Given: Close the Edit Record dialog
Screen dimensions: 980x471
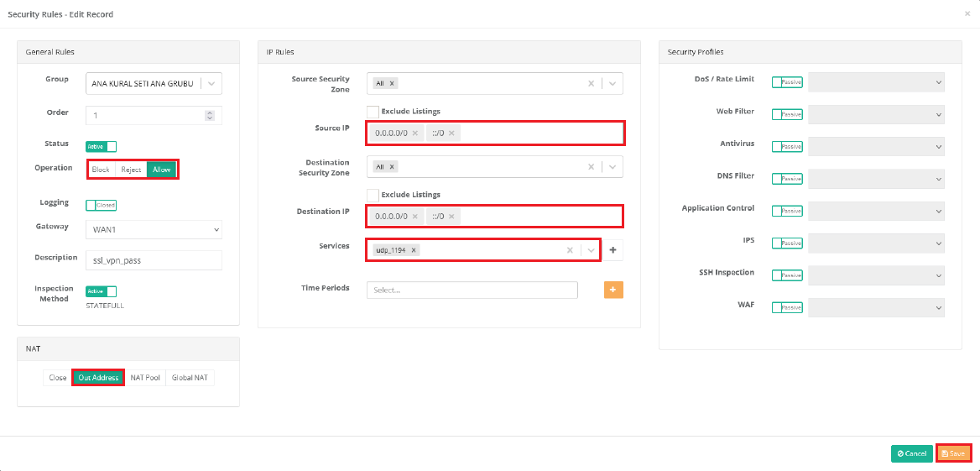Looking at the screenshot, I should [x=967, y=14].
